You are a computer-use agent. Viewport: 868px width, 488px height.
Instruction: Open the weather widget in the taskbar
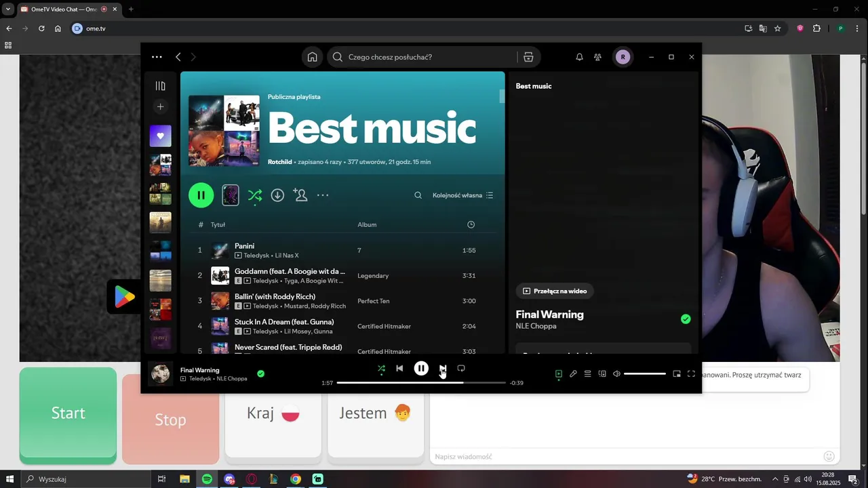[724, 479]
